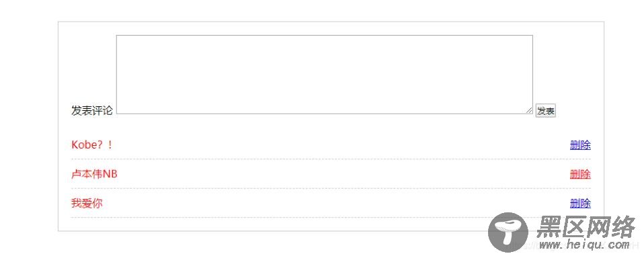The width and height of the screenshot is (644, 256).
Task: Click inside the comment textarea
Action: [x=325, y=75]
